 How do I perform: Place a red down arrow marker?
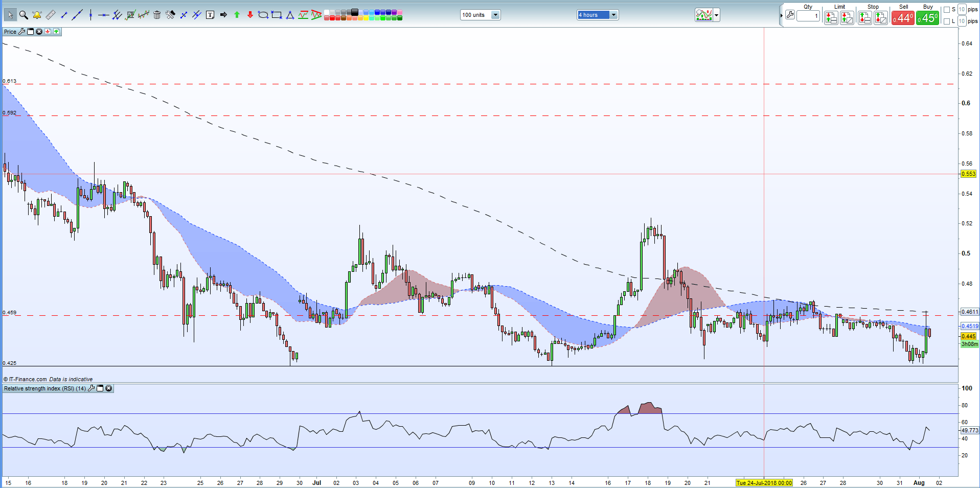click(x=250, y=15)
